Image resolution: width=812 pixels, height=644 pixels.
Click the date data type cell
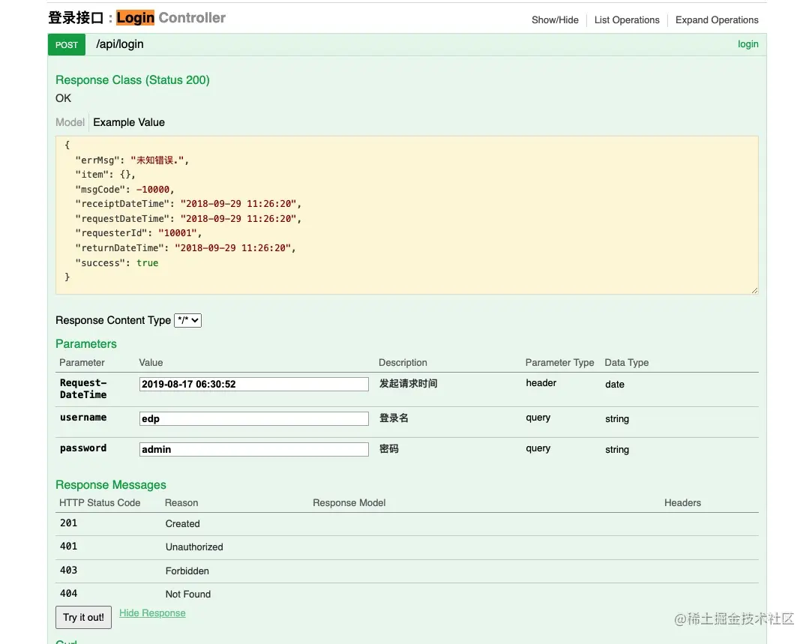[615, 384]
